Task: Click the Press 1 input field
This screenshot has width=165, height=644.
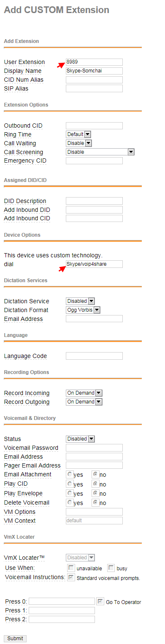Action: pyautogui.click(x=62, y=610)
